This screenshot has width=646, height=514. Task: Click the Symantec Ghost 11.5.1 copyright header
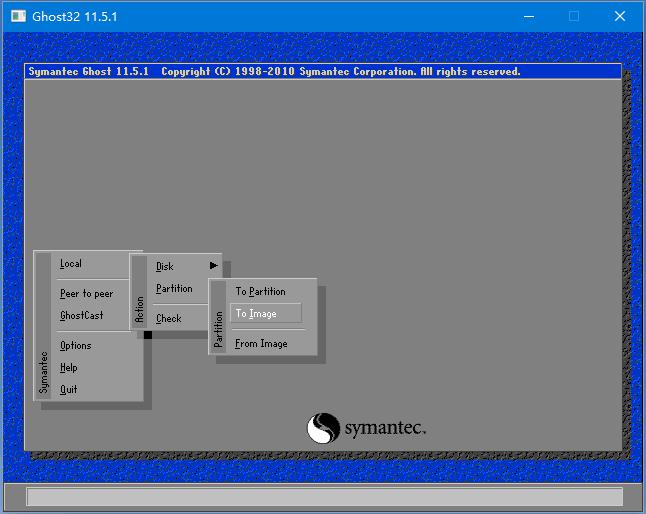[x=273, y=72]
